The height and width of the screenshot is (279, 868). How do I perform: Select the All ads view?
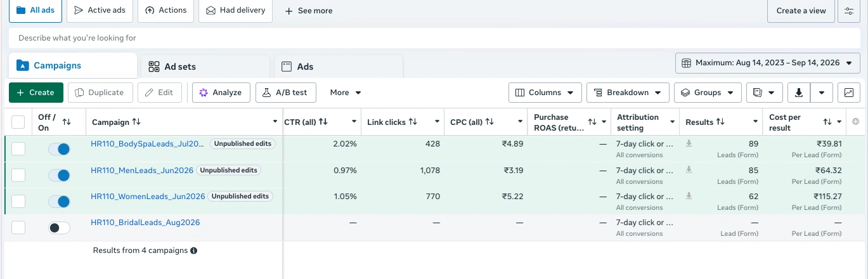(35, 10)
